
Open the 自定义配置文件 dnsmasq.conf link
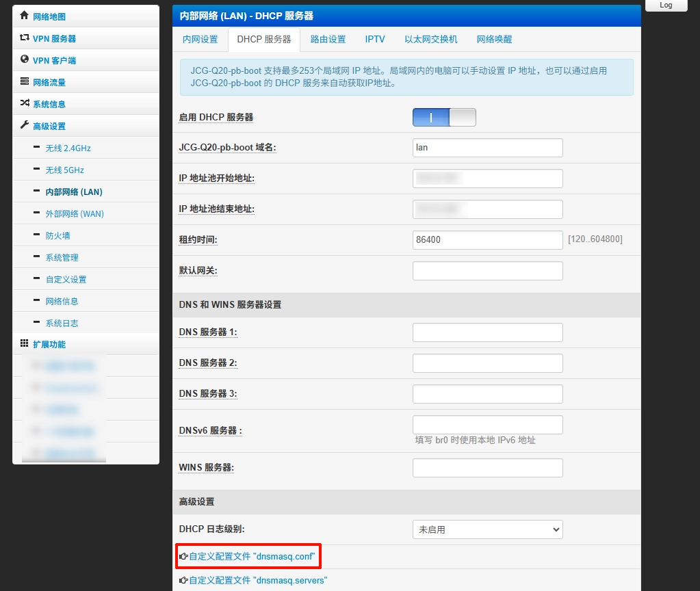pos(253,556)
